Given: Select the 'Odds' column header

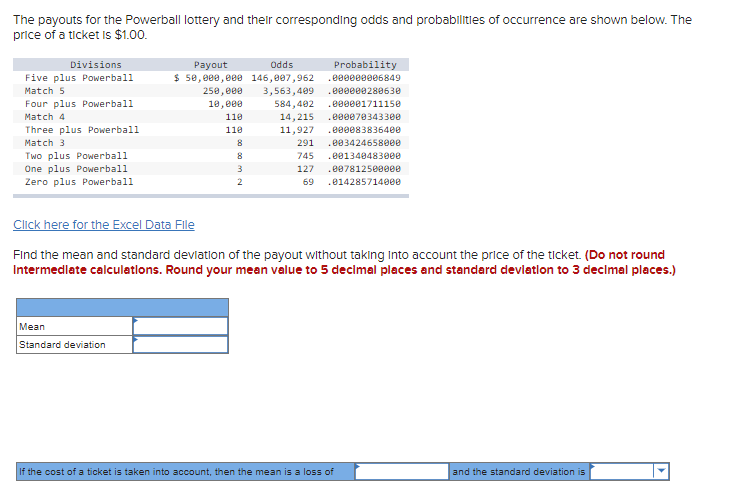Looking at the screenshot, I should 282,65.
